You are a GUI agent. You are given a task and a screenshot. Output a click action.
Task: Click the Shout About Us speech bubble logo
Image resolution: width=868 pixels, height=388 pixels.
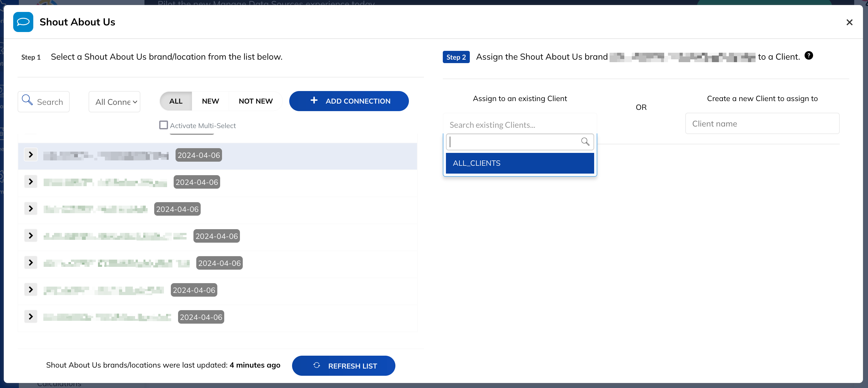pos(23,22)
